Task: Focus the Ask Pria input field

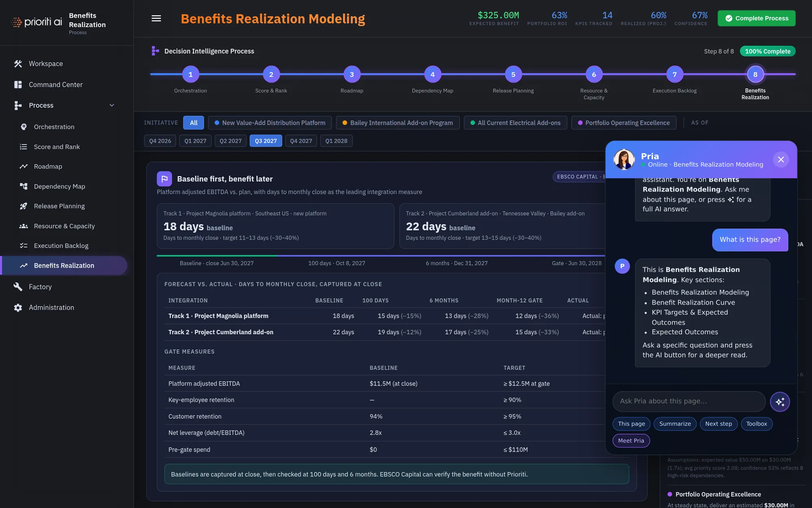Action: click(689, 401)
